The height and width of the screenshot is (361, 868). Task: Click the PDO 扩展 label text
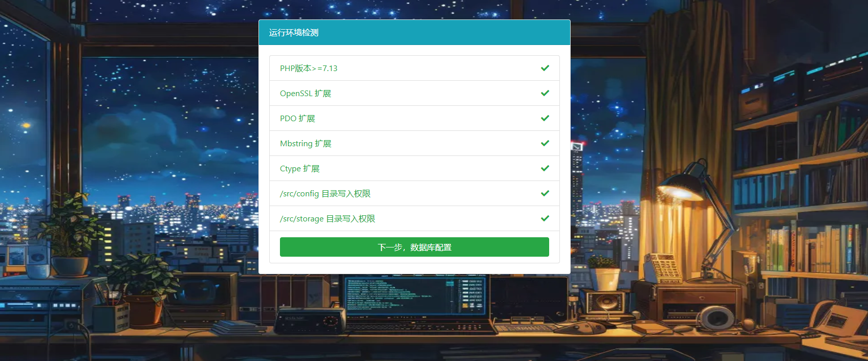click(x=297, y=118)
